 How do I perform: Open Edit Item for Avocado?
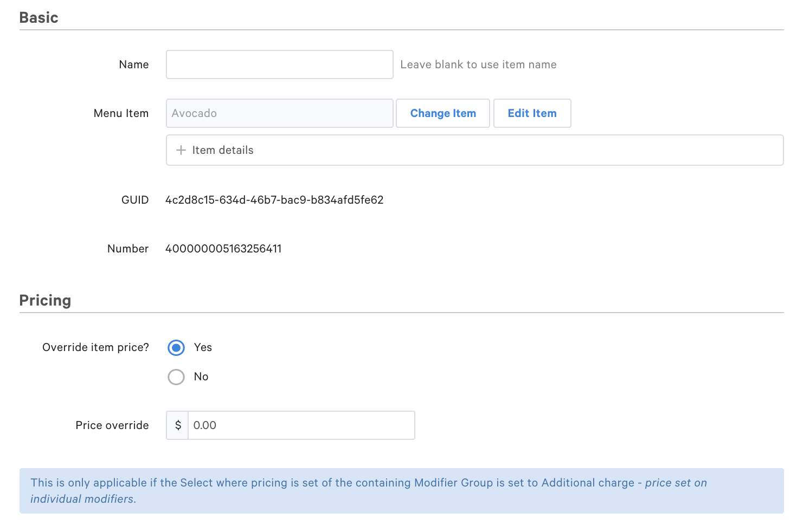532,113
